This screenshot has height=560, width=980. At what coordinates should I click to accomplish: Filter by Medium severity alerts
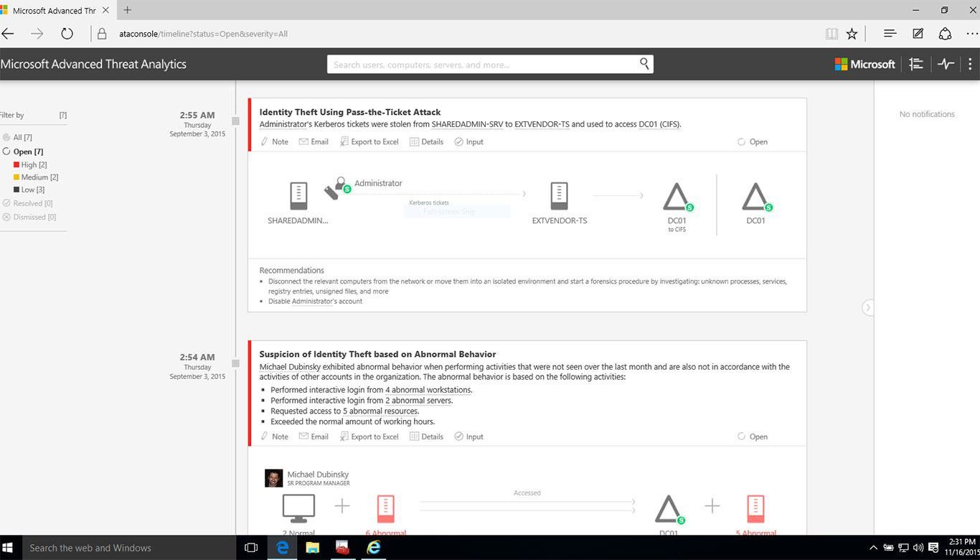39,177
